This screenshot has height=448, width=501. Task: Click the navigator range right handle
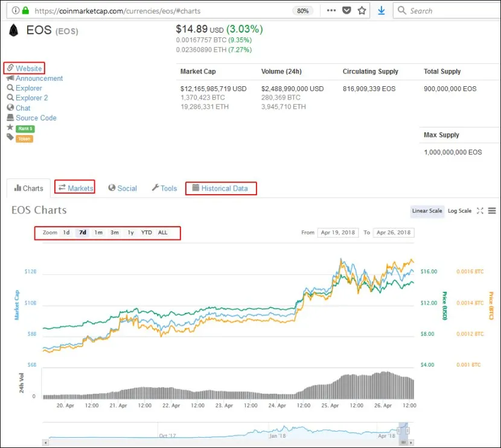tap(407, 431)
